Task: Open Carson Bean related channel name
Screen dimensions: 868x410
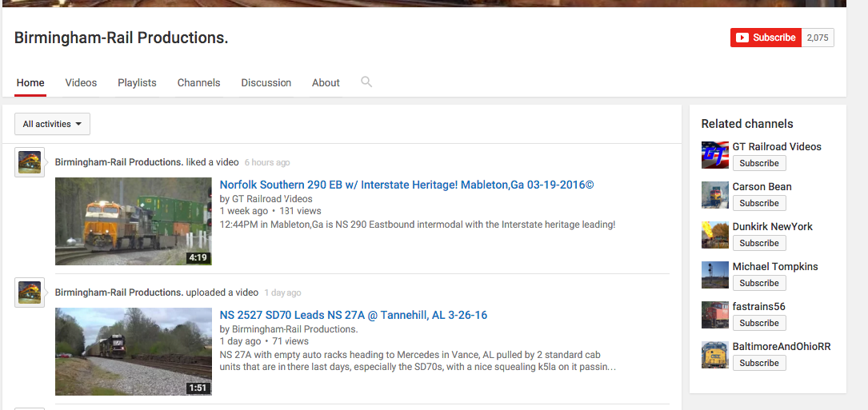Action: 762,186
